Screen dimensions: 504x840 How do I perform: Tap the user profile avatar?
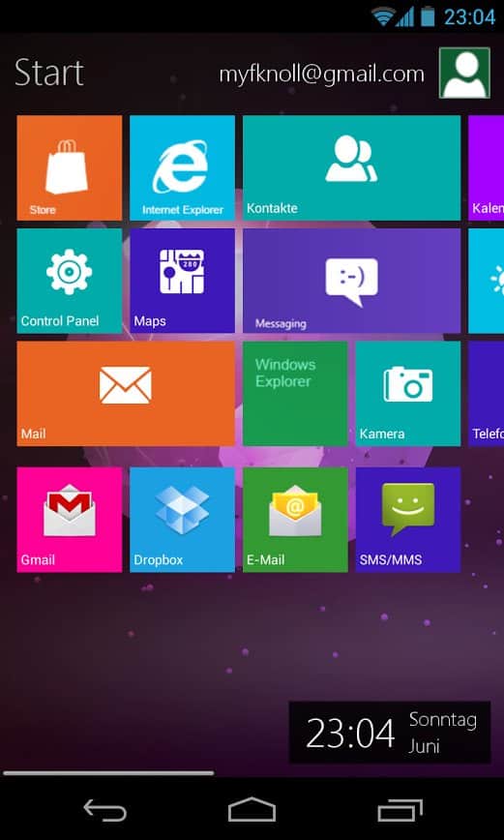pos(464,73)
